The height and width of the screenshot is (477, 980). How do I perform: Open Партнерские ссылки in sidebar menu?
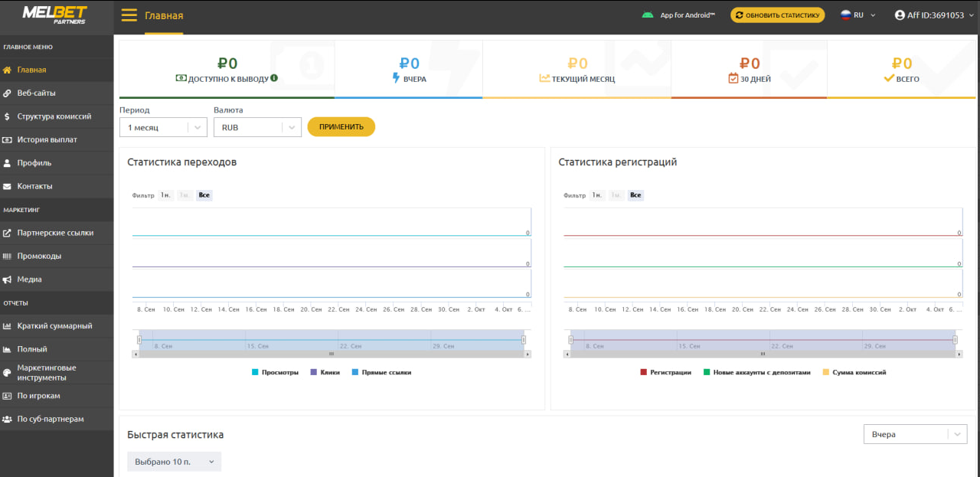55,233
